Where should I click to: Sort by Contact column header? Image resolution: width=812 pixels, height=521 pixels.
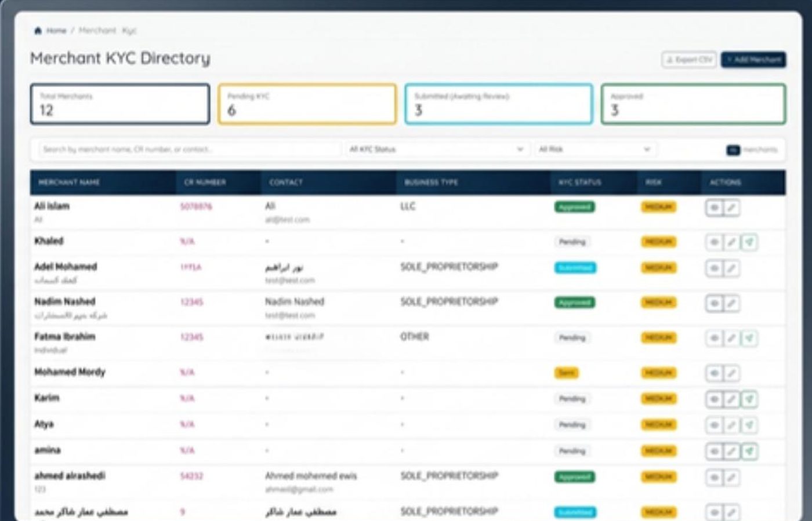(x=286, y=182)
